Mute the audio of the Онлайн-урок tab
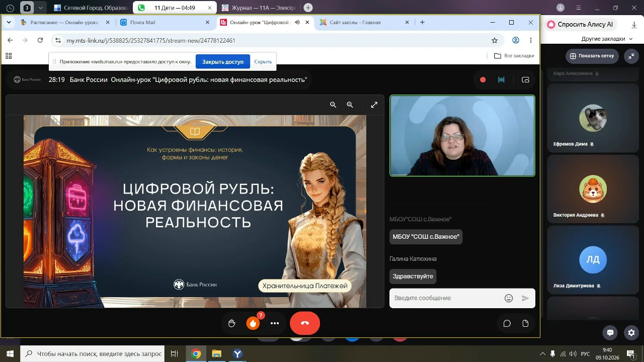The width and height of the screenshot is (644, 362). pyautogui.click(x=297, y=22)
